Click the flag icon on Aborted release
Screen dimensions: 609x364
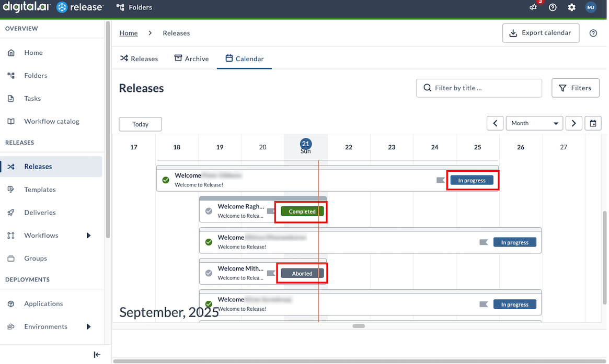271,273
